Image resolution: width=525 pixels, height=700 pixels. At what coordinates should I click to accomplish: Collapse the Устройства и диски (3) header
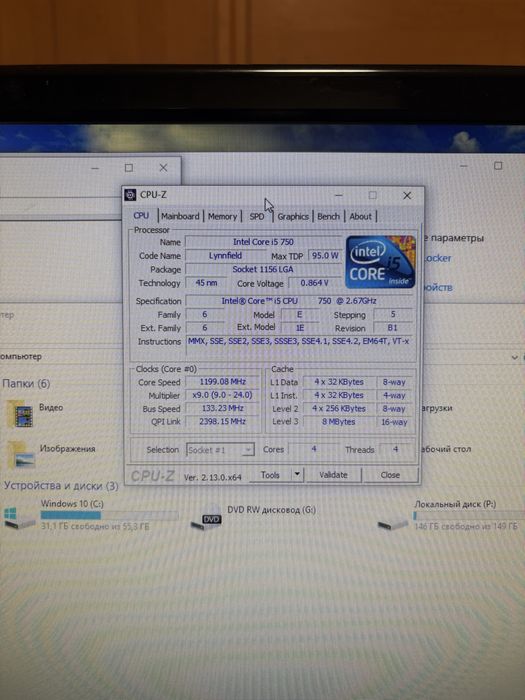pos(61,486)
